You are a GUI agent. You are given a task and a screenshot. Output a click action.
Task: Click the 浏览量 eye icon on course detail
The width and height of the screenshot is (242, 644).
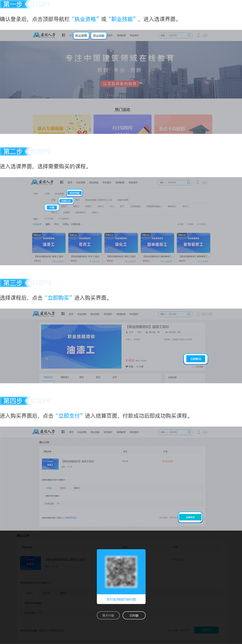tap(167, 332)
